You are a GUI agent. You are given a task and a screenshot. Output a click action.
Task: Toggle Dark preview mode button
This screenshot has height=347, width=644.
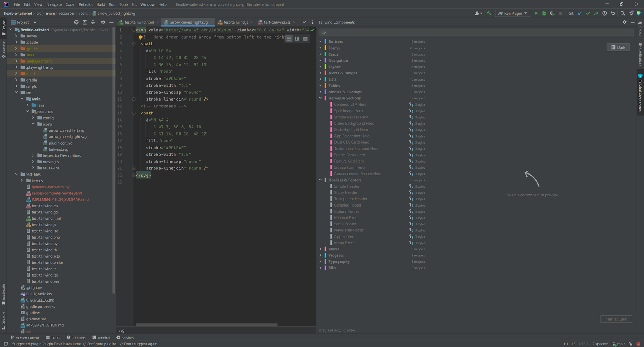click(x=618, y=47)
